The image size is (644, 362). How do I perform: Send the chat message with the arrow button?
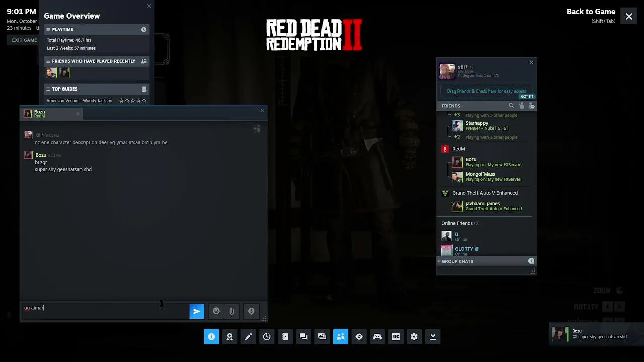click(x=197, y=311)
